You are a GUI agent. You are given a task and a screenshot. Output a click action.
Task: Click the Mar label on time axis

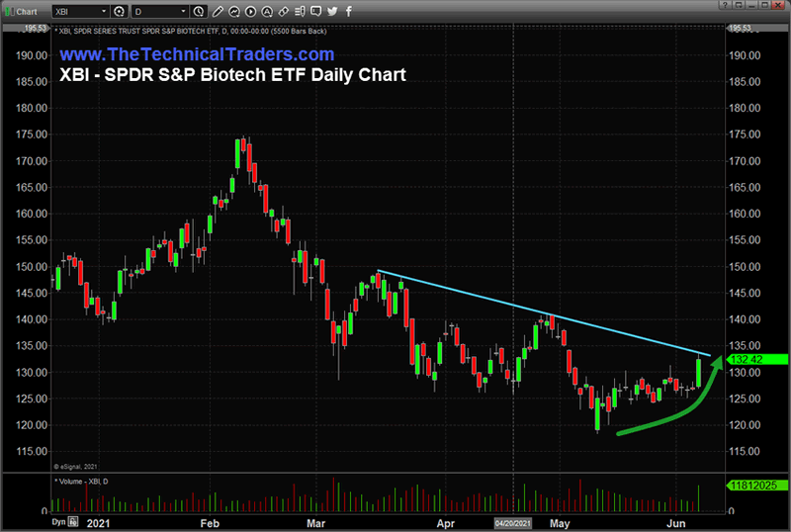coord(315,523)
